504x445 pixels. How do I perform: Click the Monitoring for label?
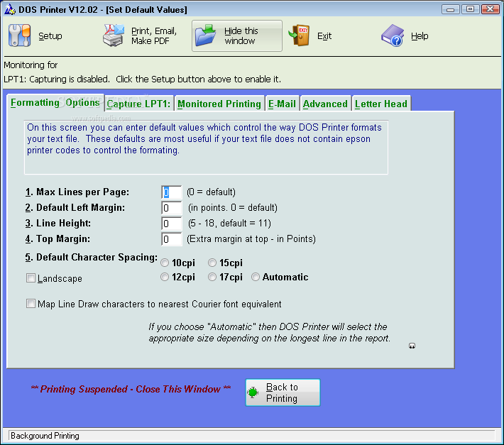31,65
